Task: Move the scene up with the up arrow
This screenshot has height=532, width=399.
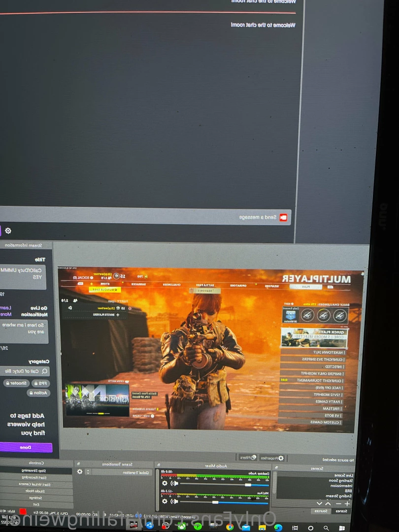Action: point(329,504)
